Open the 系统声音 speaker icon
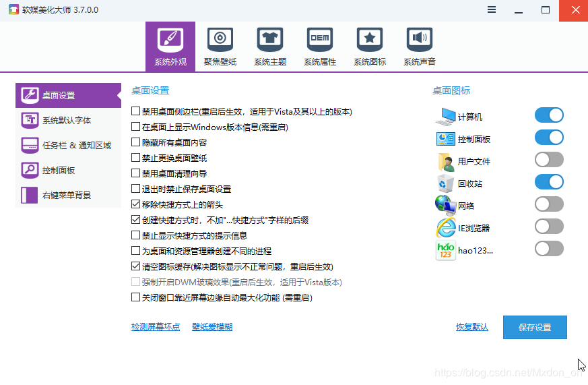 (420, 40)
